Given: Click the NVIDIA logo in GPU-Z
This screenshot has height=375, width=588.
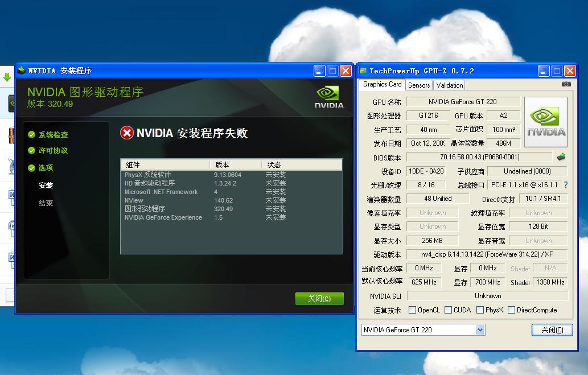Looking at the screenshot, I should (x=545, y=122).
